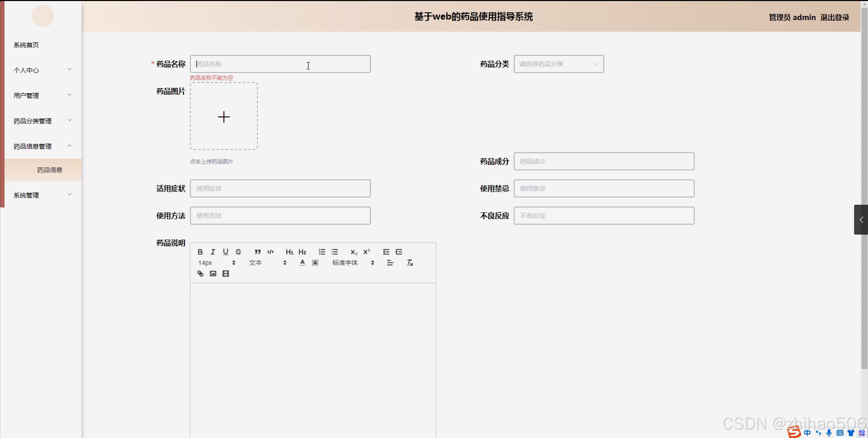868x438 pixels.
Task: Click the 药品图片 upload box
Action: 224,116
